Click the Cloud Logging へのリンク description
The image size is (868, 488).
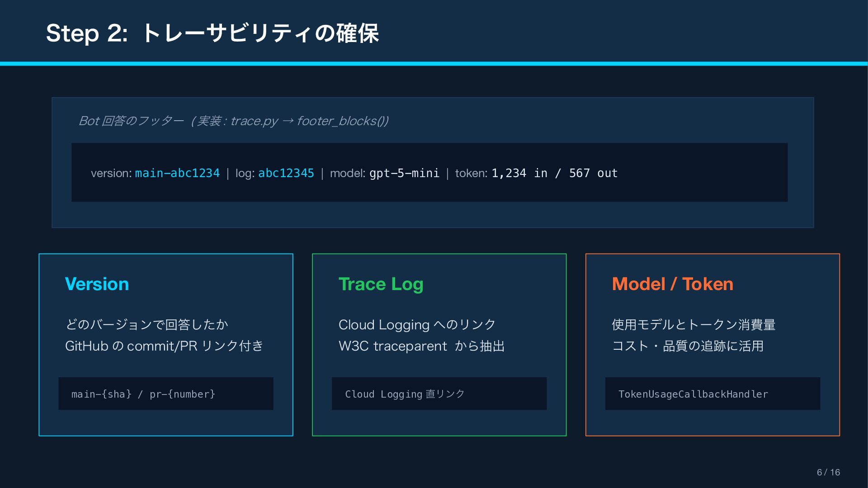coord(417,324)
